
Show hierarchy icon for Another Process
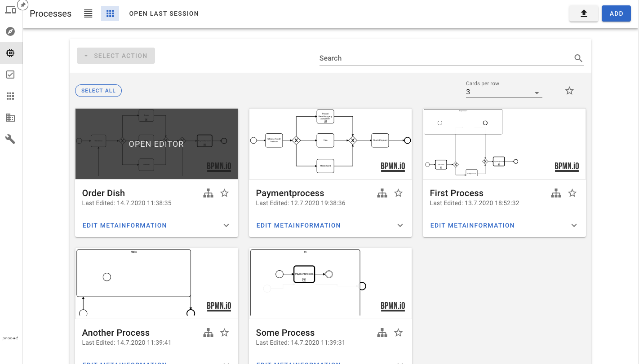pos(208,333)
